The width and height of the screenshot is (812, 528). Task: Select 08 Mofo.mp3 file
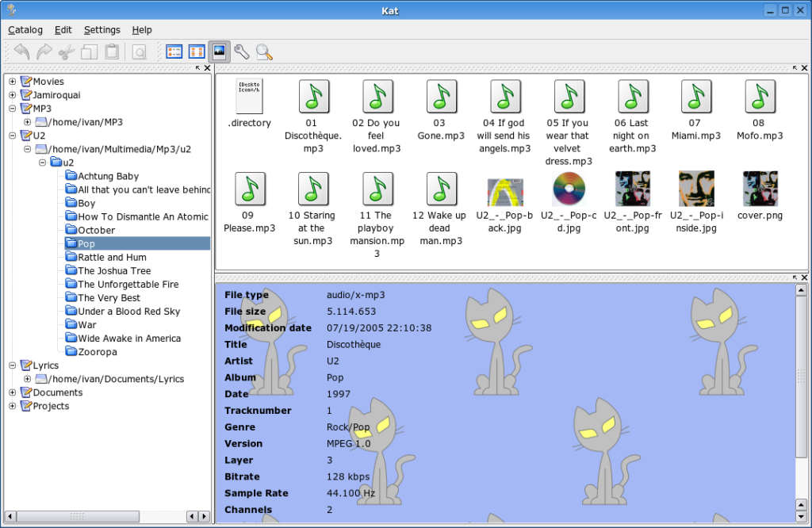(760, 96)
